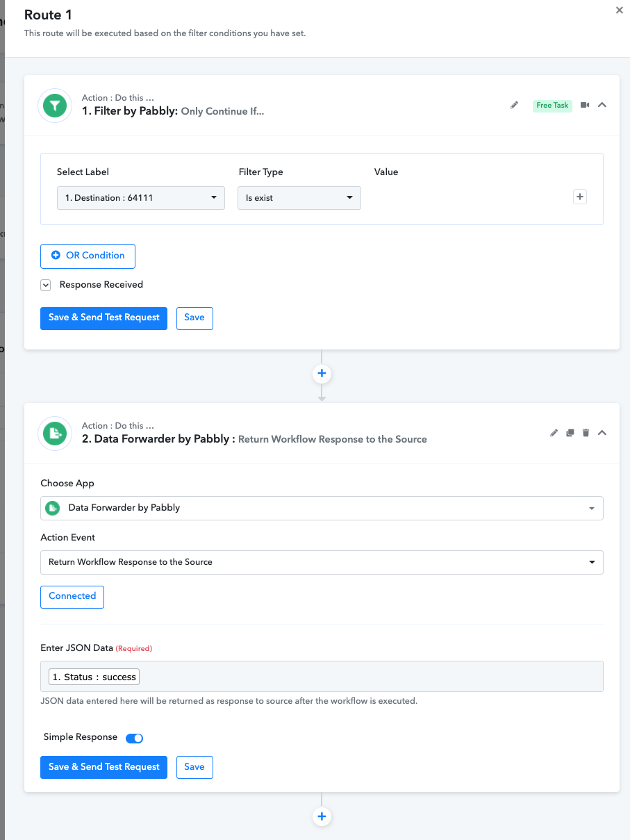The height and width of the screenshot is (840, 630).
Task: Add a new step below Data Forwarder
Action: point(322,816)
